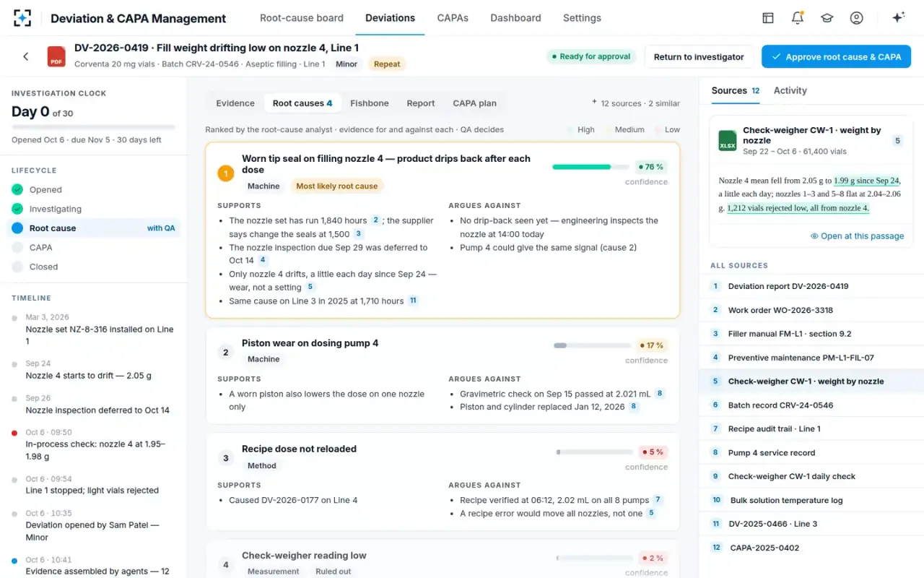Click the orange rank 1 badge

[x=226, y=173]
